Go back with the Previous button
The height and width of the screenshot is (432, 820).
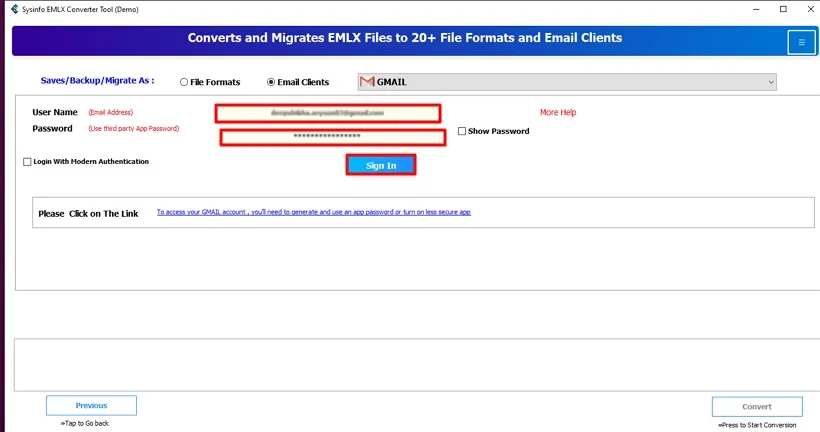(x=92, y=405)
